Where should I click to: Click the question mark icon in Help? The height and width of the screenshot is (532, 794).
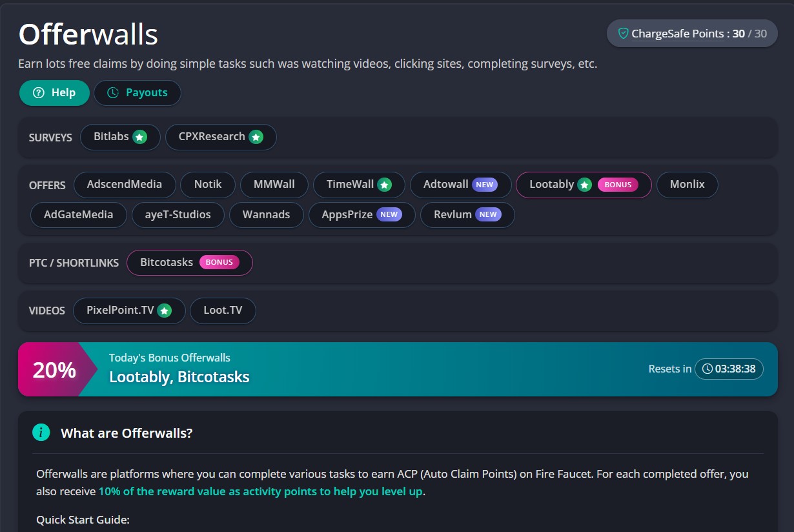38,93
